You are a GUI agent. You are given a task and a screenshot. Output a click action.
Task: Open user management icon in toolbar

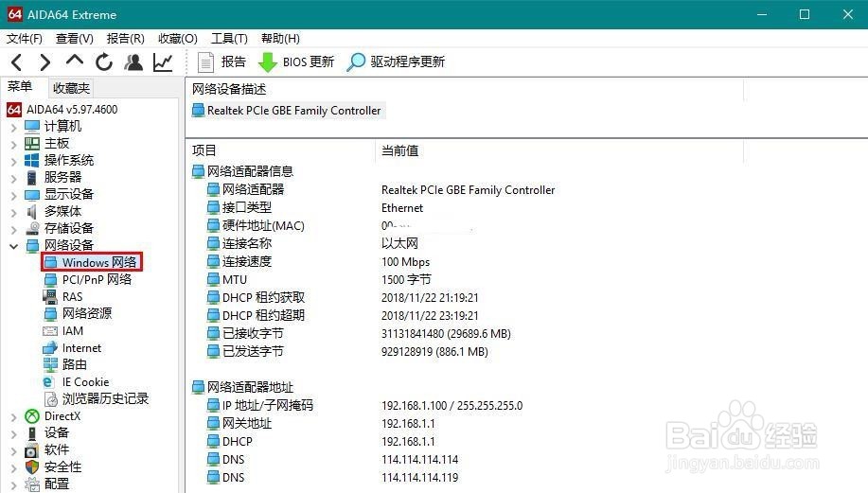click(133, 62)
